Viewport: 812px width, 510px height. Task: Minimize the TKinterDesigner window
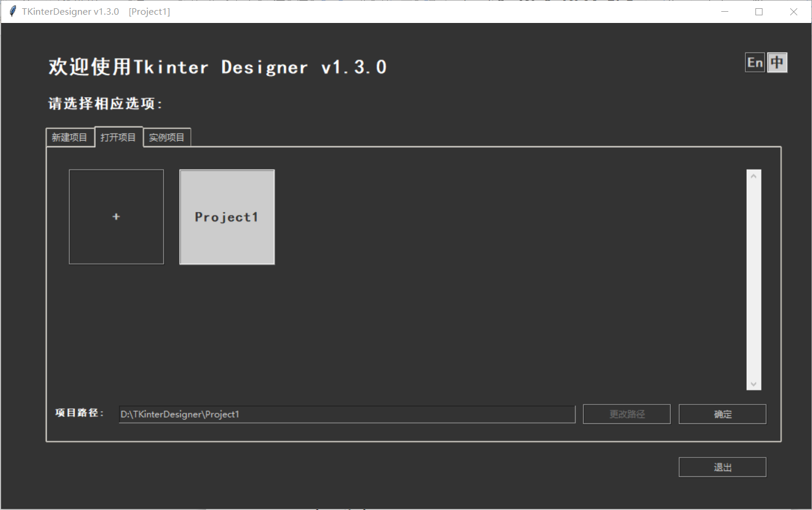725,12
